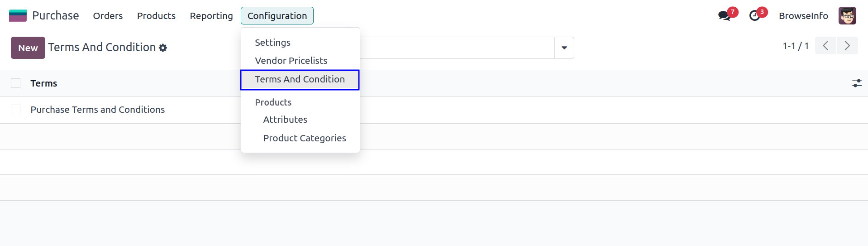868x246 pixels.
Task: Open optional columns adjust icon
Action: (x=857, y=83)
